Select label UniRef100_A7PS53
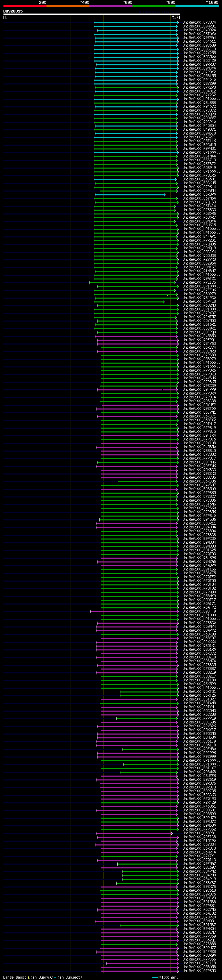 (x=199, y=971)
